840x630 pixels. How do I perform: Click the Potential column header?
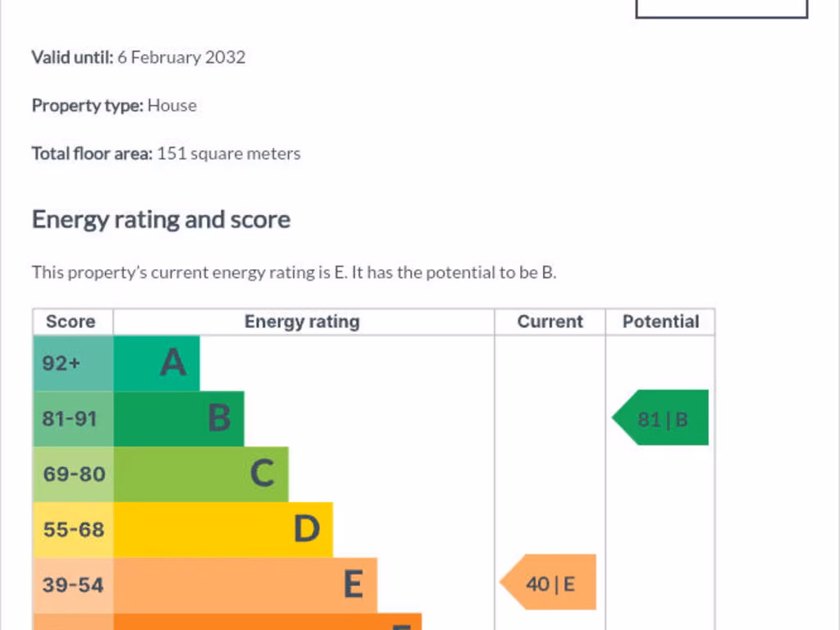point(660,322)
